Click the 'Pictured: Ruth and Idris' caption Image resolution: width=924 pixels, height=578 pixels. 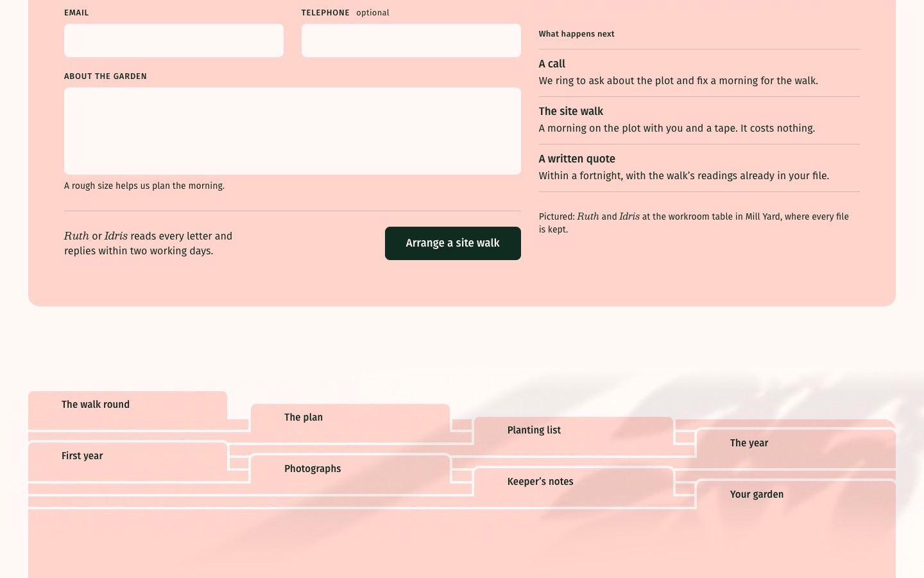694,223
